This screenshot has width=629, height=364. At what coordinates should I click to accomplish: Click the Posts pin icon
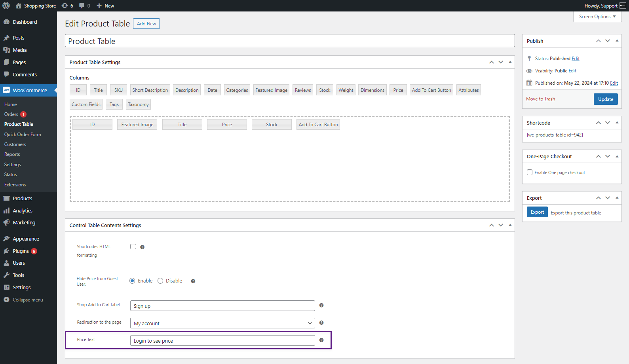pos(6,38)
